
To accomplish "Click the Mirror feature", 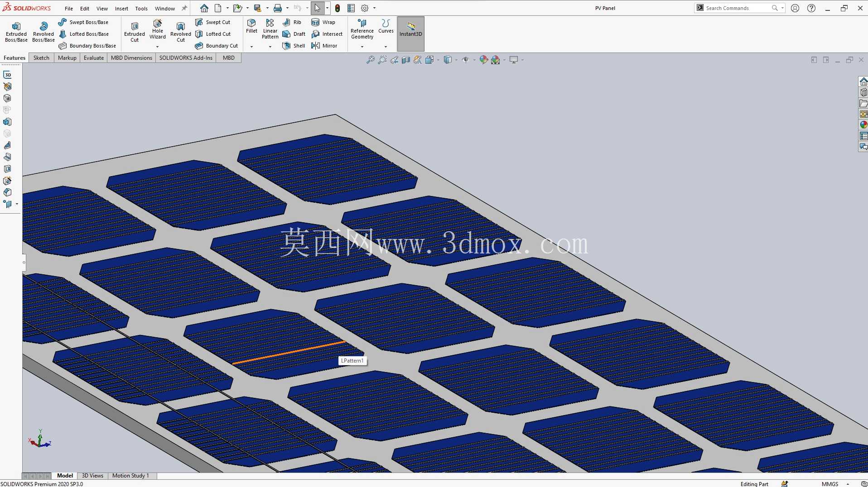I will tap(324, 46).
